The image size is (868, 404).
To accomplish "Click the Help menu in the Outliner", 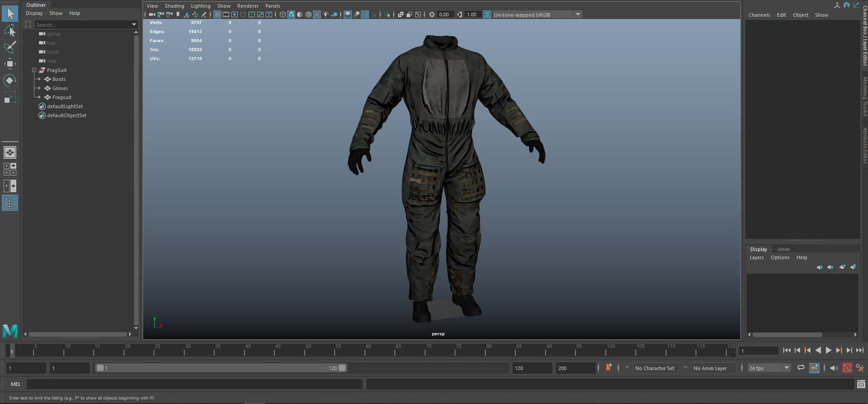I will (74, 13).
